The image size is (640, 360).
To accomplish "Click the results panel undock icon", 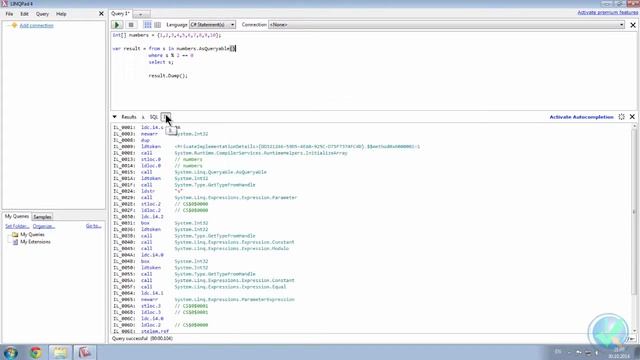I will [621, 117].
